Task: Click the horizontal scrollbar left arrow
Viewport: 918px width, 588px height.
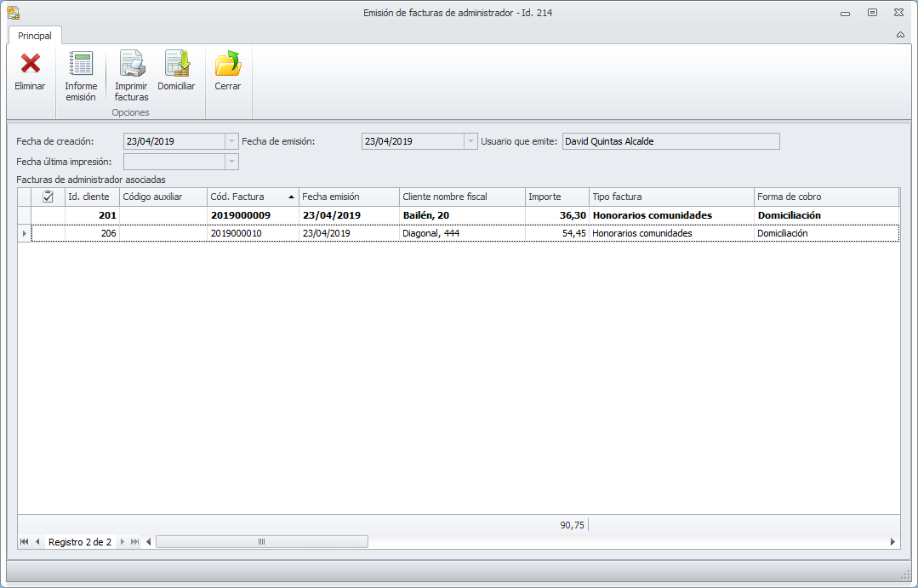Action: (149, 542)
